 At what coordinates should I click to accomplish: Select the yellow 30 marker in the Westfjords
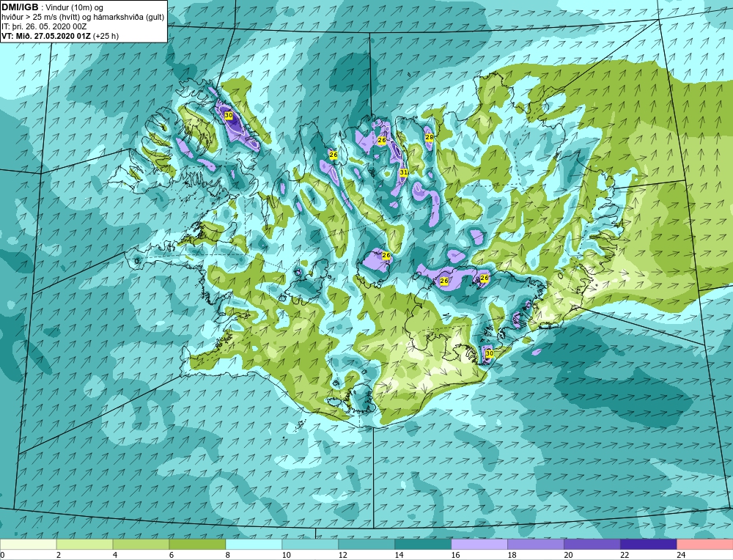[x=229, y=115]
